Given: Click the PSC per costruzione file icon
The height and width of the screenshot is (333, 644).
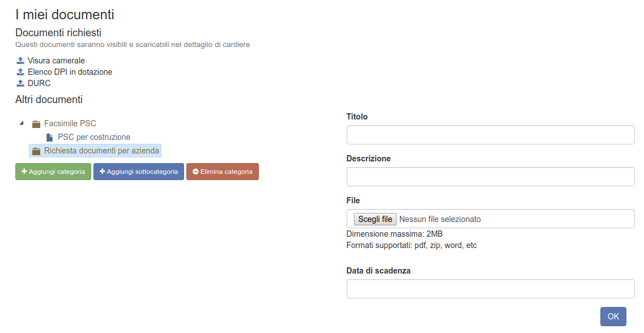Looking at the screenshot, I should tap(50, 137).
